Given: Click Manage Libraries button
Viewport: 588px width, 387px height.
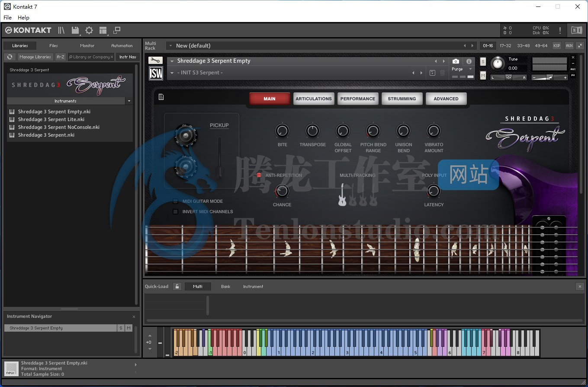Looking at the screenshot, I should point(35,57).
